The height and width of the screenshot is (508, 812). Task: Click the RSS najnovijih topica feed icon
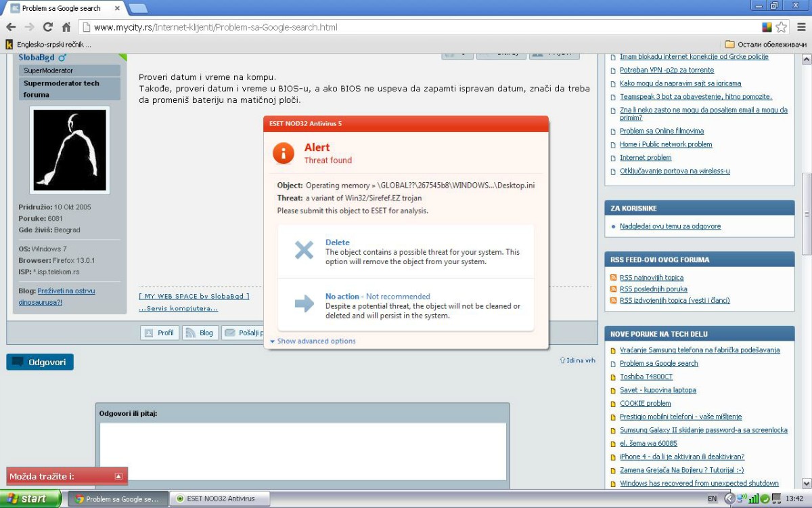click(x=614, y=278)
